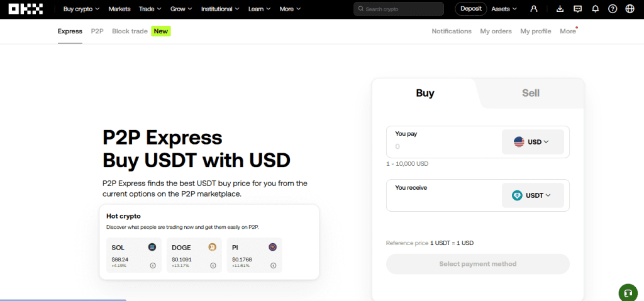Expand the Trade menu
This screenshot has width=644, height=301.
(150, 9)
